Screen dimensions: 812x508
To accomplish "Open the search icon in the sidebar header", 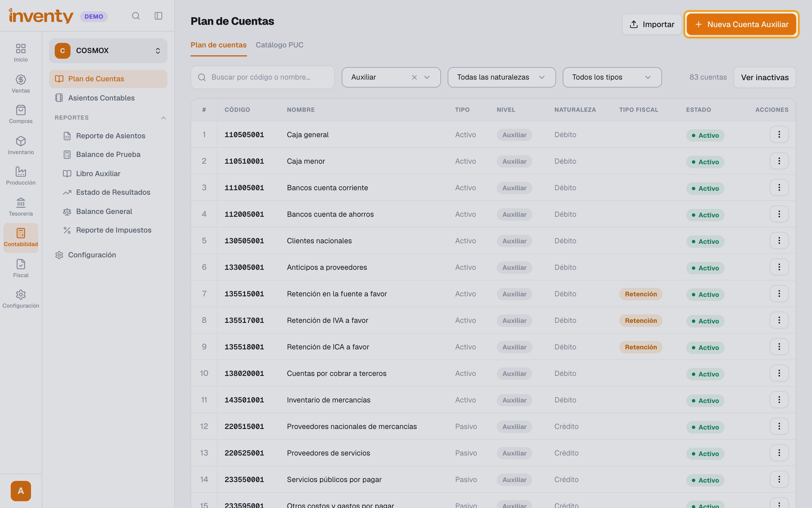I will point(136,16).
